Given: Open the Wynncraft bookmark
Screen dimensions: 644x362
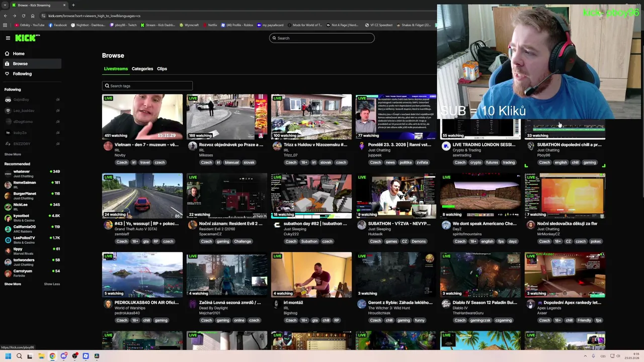Looking at the screenshot, I should point(189,25).
